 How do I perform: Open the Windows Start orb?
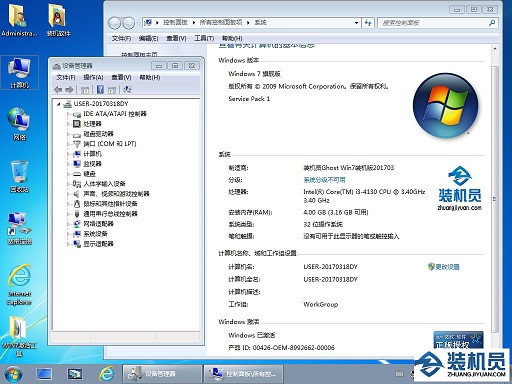click(x=13, y=374)
